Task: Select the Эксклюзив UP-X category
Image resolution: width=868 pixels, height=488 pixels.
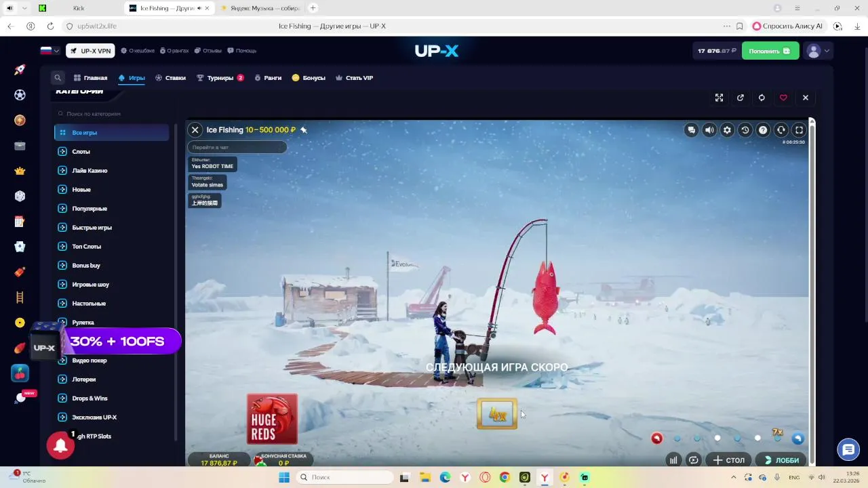Action: pos(112,418)
